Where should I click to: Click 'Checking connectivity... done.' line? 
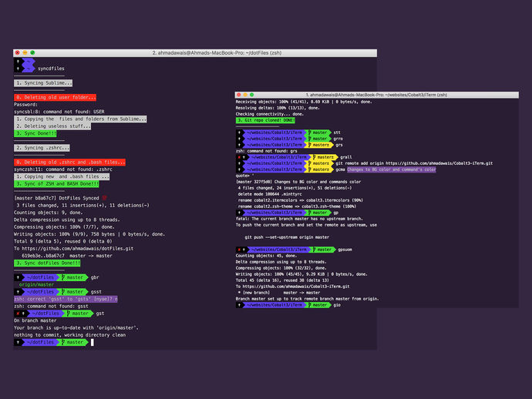coord(269,114)
